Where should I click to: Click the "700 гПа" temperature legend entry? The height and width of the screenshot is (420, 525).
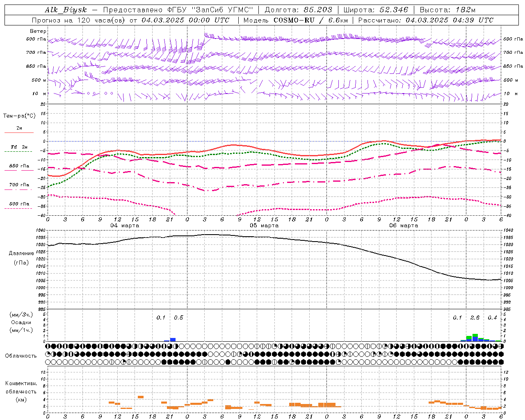pyautogui.click(x=19, y=185)
